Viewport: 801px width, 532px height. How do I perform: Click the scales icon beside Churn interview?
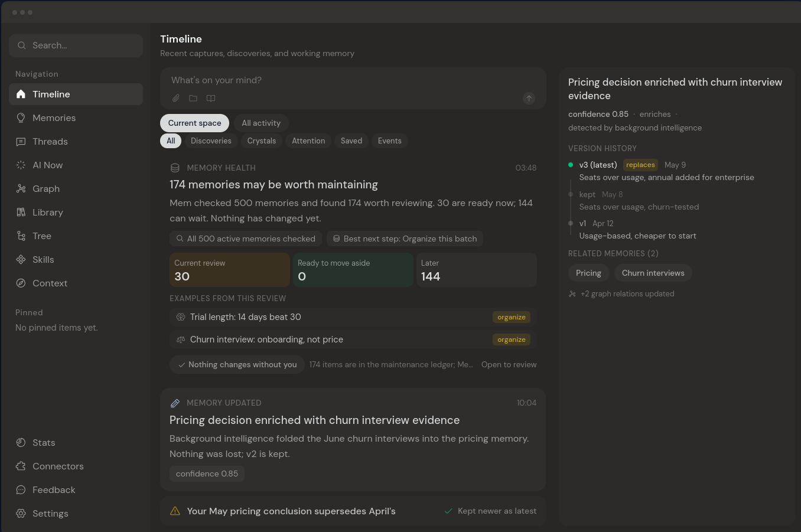point(181,340)
